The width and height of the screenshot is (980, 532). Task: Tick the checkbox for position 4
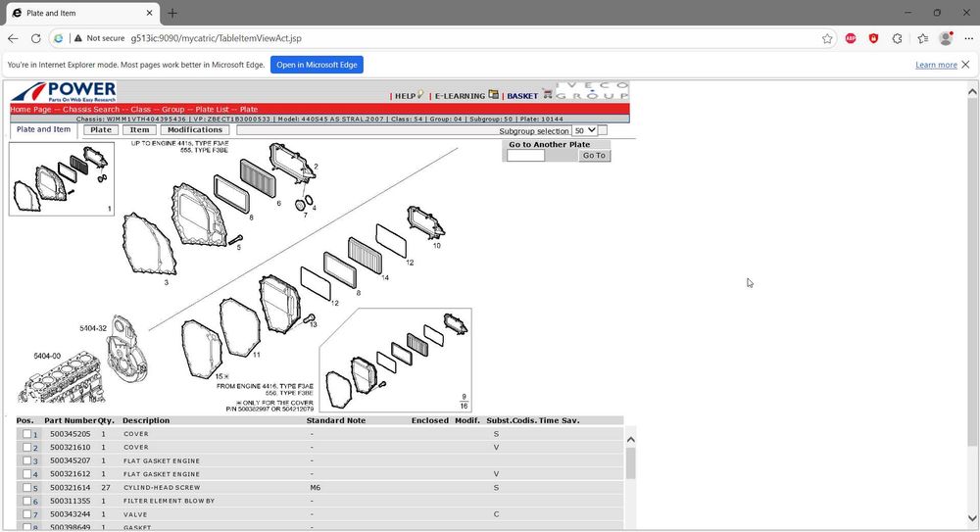pos(26,474)
